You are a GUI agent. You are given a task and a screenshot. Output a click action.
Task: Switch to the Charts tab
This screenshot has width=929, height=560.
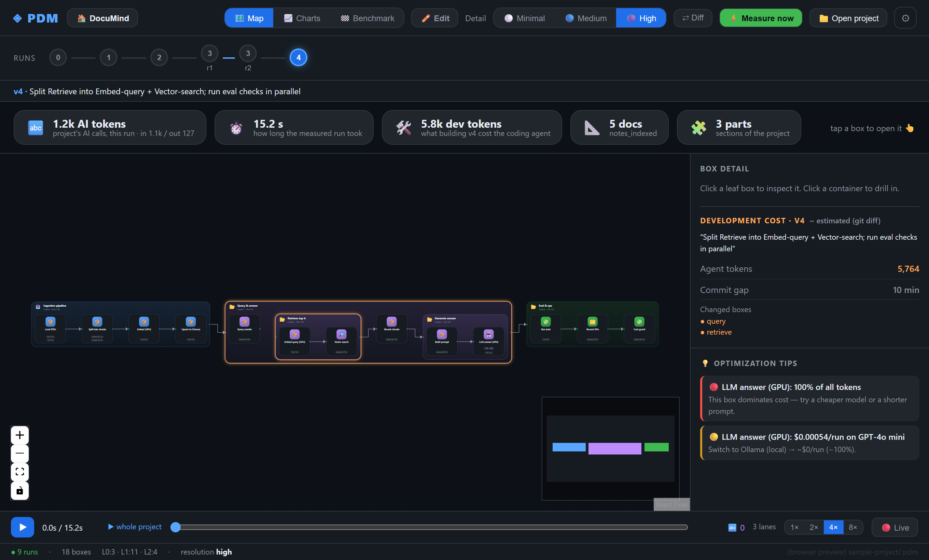coord(302,18)
